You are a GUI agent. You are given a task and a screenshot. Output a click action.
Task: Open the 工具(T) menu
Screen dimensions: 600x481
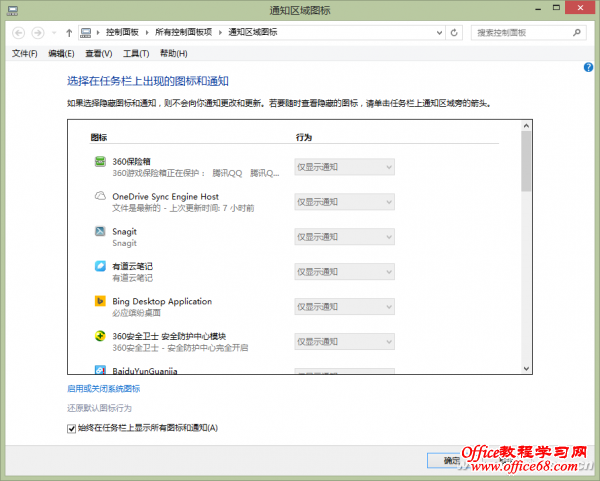click(136, 54)
